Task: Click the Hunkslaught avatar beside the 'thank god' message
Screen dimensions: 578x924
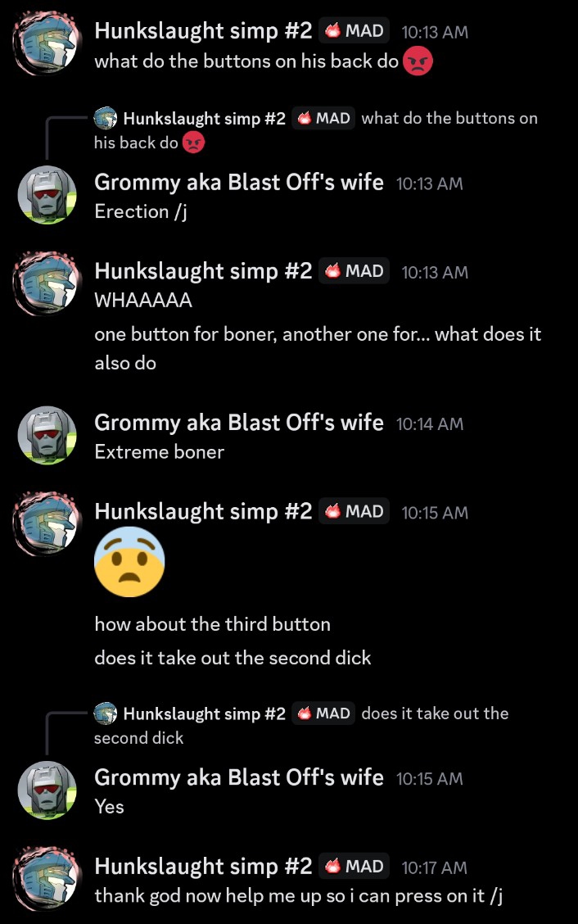Action: [47, 879]
